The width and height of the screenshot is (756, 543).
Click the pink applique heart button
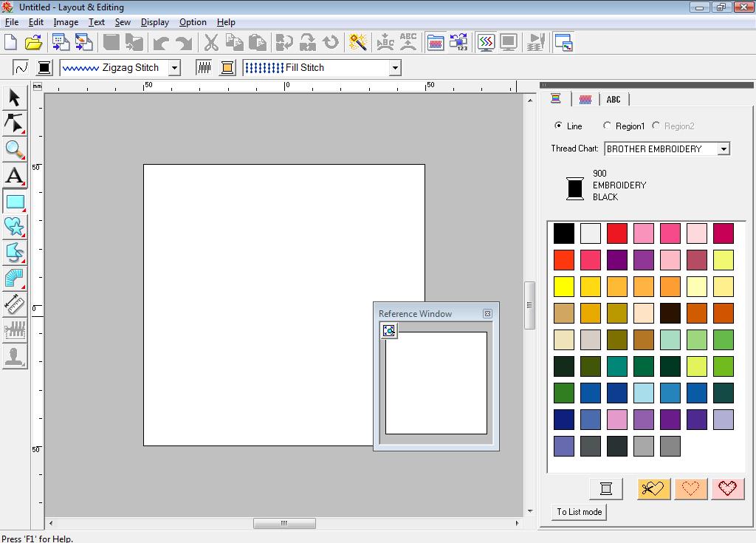click(x=727, y=489)
